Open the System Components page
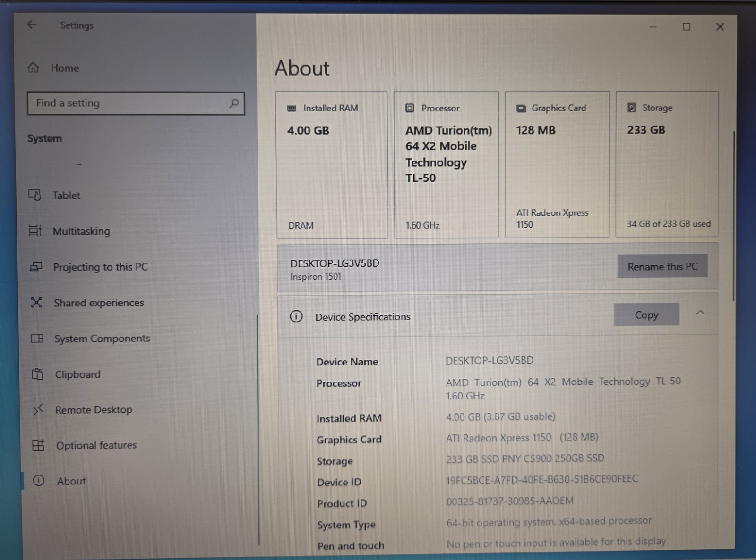This screenshot has width=756, height=560. pyautogui.click(x=102, y=338)
